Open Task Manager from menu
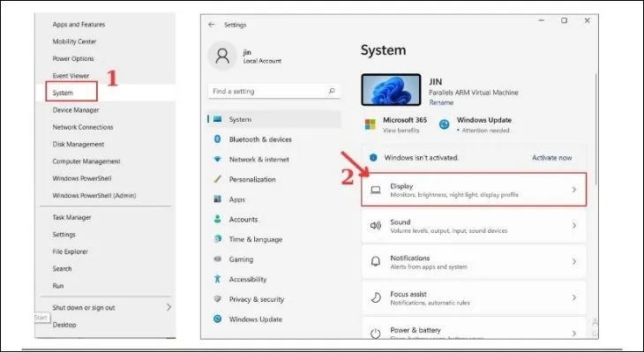Viewport: 644px width, 353px height. click(71, 217)
